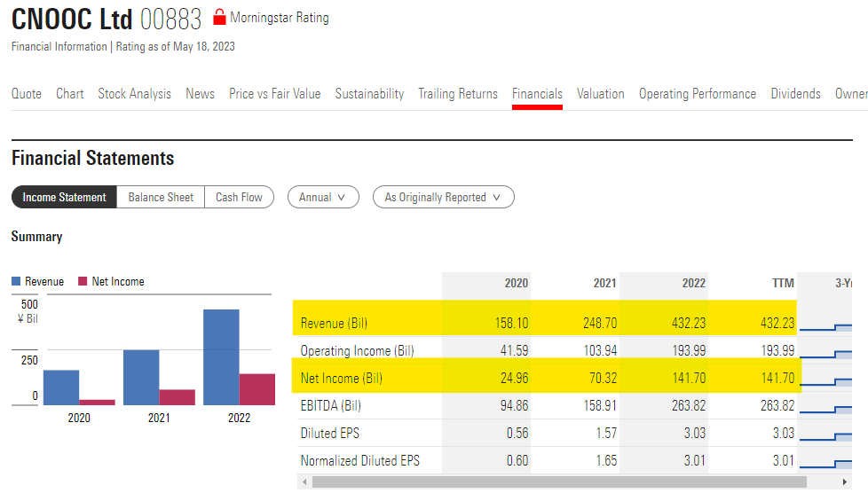Screen dimensions: 868x501
Task: Click the red Morningstar Rating lock icon
Action: click(219, 18)
